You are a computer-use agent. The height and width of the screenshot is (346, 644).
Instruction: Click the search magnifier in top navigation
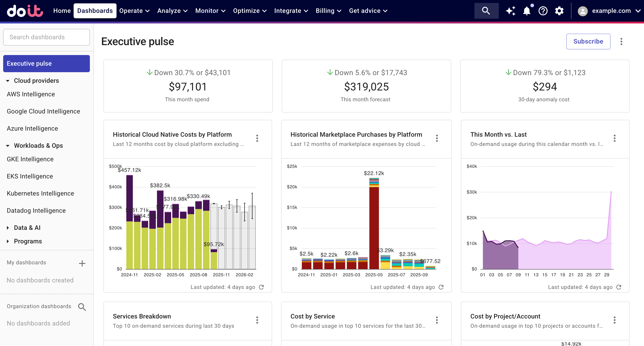click(486, 11)
